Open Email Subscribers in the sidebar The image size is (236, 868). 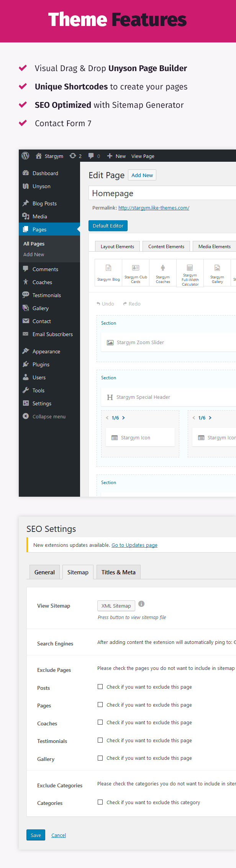(x=49, y=334)
